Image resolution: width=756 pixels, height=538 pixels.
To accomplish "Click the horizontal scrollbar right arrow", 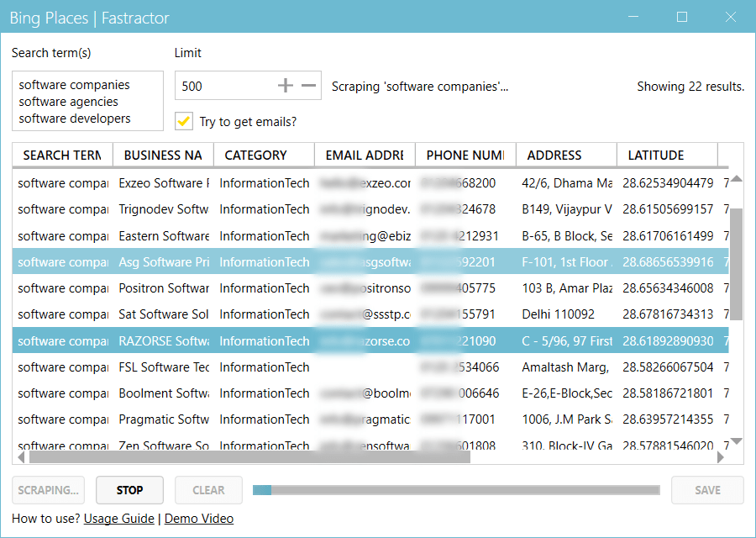I will (x=721, y=456).
